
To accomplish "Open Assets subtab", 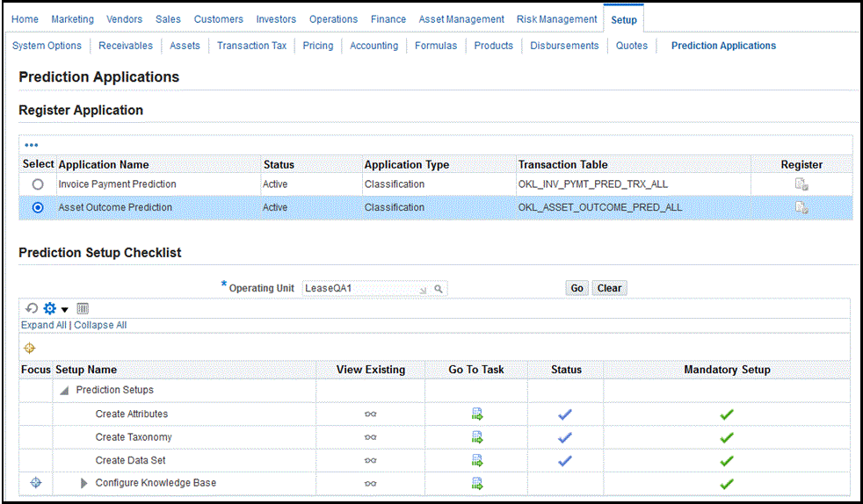I will coord(185,46).
